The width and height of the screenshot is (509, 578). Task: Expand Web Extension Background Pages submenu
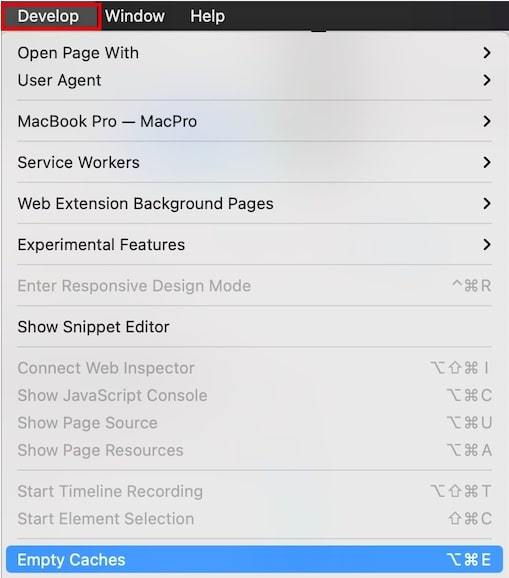[x=254, y=203]
